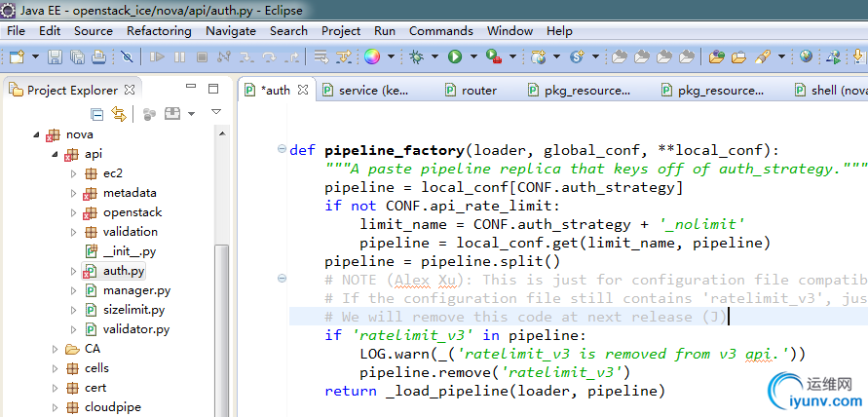Click the Debug bug icon
Viewport: 868px width, 417px height.
416,57
